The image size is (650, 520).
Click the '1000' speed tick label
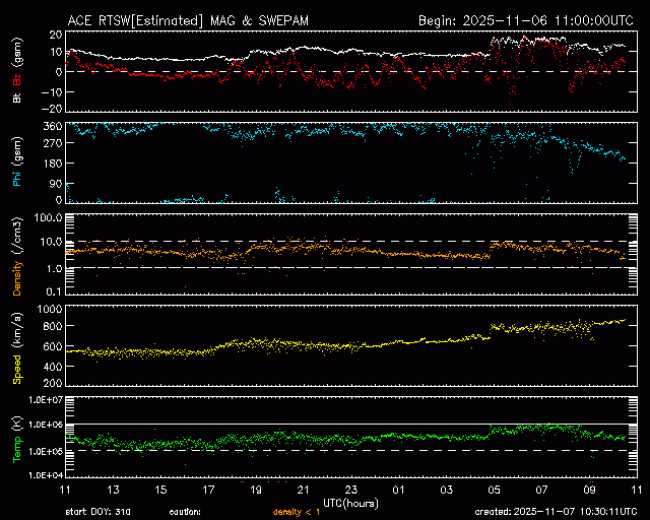pyautogui.click(x=50, y=309)
